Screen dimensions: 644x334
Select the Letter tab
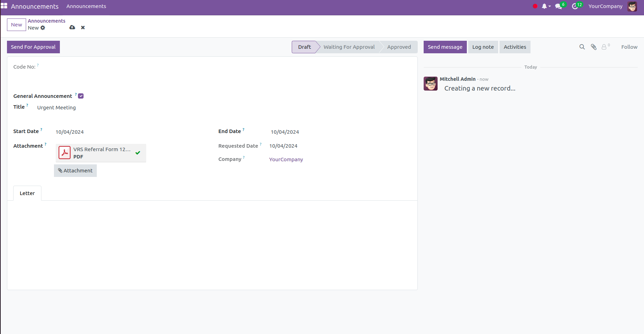point(27,193)
